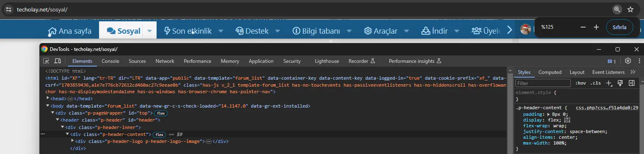
Task: Collapse the p-pageWrapper div node
Action: (53, 113)
